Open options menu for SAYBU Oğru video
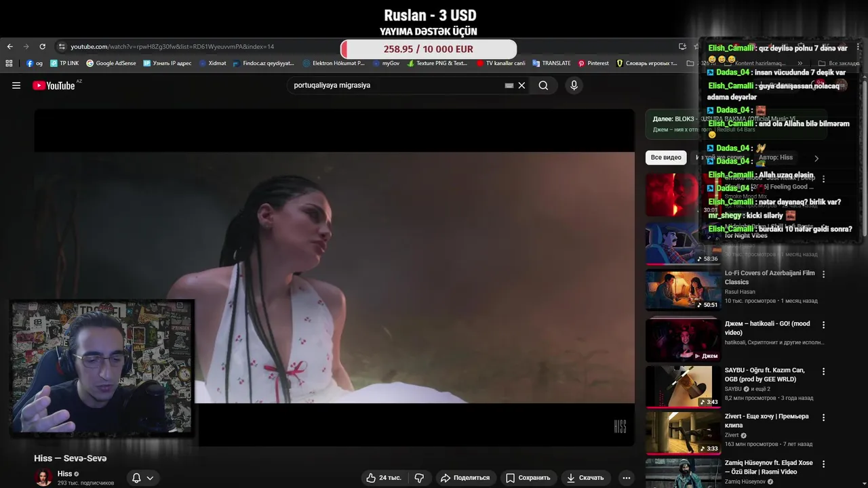The height and width of the screenshot is (488, 868). click(824, 371)
